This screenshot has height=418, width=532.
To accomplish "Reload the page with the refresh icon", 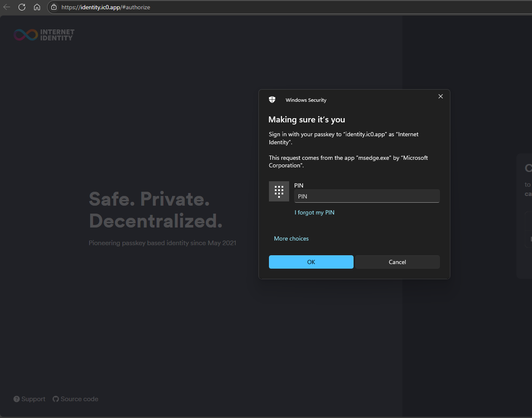I will click(22, 7).
